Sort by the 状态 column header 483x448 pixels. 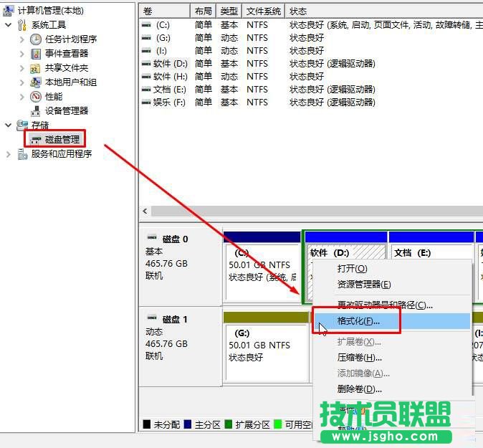click(384, 11)
